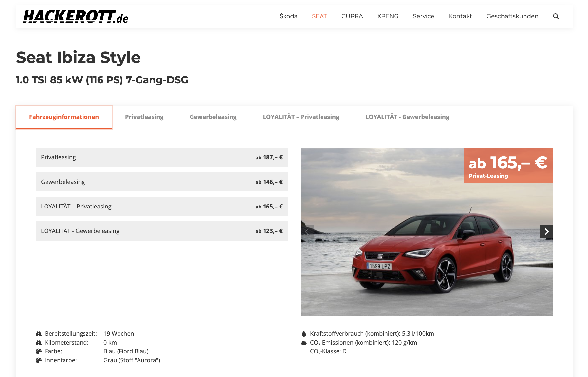Screen dimensions: 588x377
Task: Open Geschäftskunden page
Action: [x=512, y=16]
